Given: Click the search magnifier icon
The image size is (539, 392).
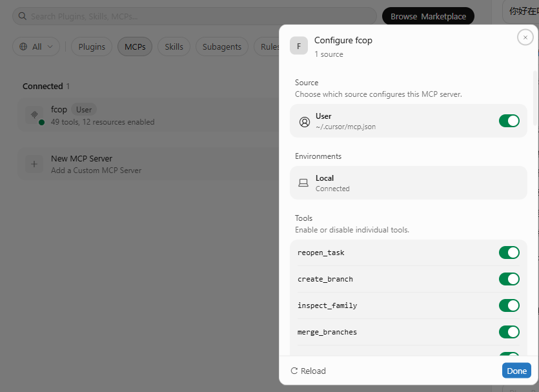Looking at the screenshot, I should tap(23, 16).
